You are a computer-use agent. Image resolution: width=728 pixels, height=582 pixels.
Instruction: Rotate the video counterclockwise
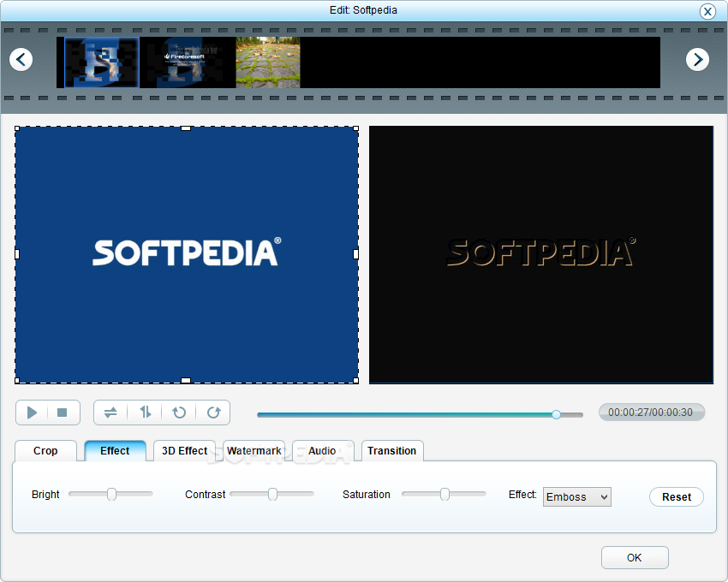point(179,413)
